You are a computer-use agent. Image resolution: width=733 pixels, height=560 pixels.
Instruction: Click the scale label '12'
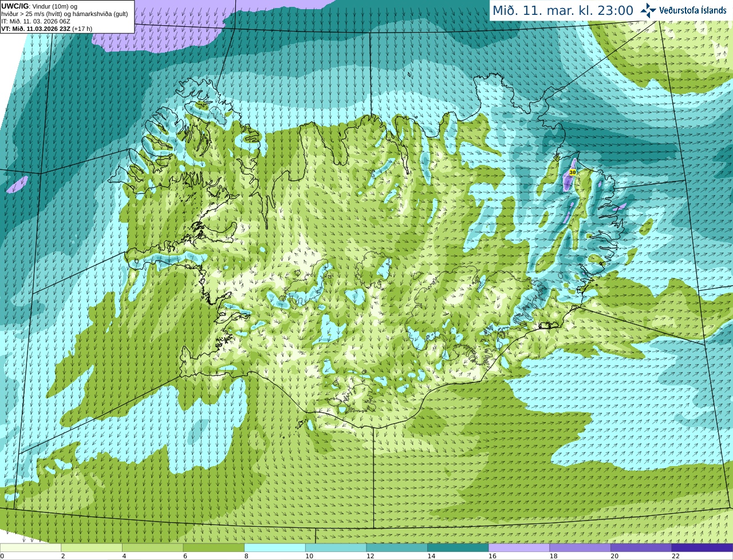371,556
